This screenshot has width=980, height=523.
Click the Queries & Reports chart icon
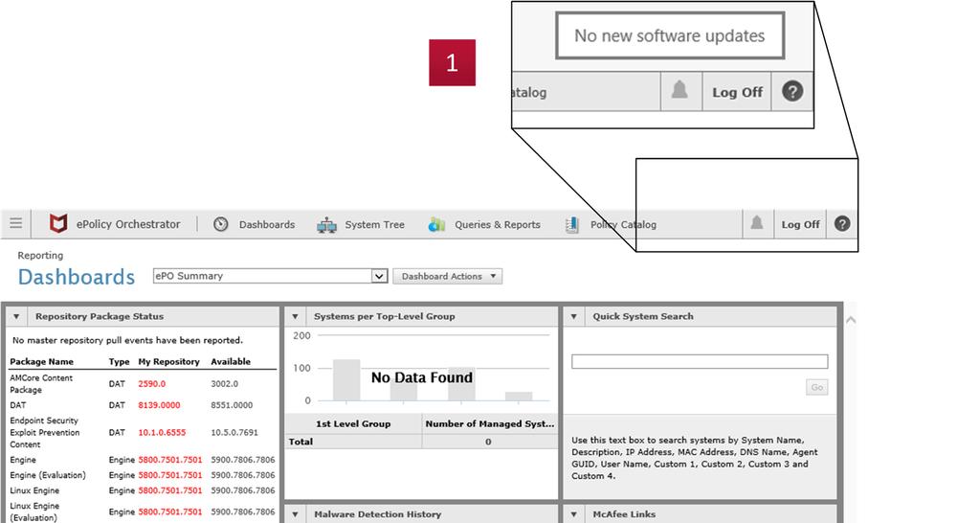click(x=436, y=224)
